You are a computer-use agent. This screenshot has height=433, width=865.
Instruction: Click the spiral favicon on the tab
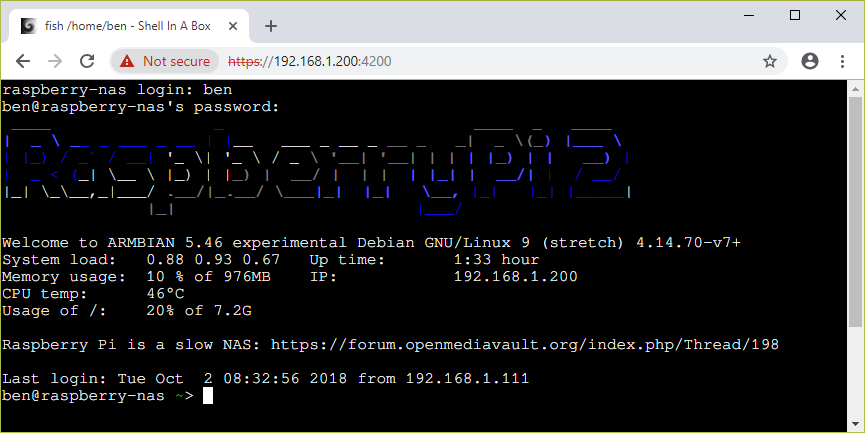click(27, 26)
